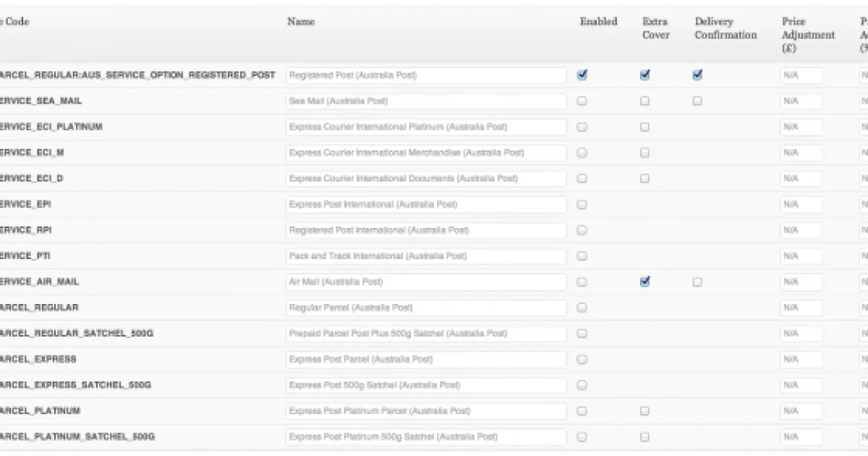Image resolution: width=868 pixels, height=456 pixels.
Task: Set price adjustment for Regular Parcel
Action: [801, 308]
